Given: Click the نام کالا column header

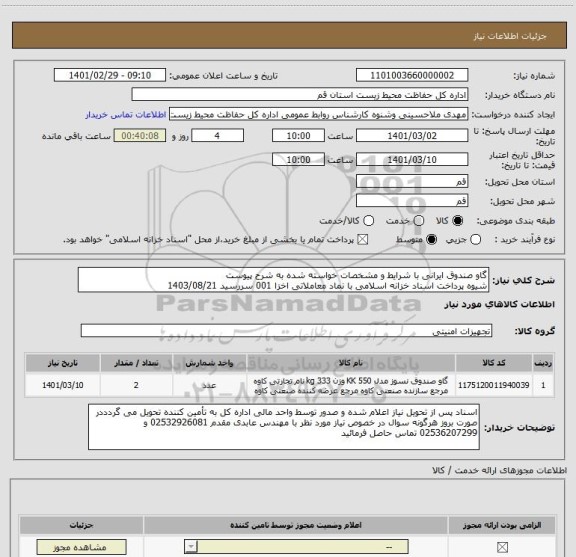Looking at the screenshot, I should coord(350,363).
